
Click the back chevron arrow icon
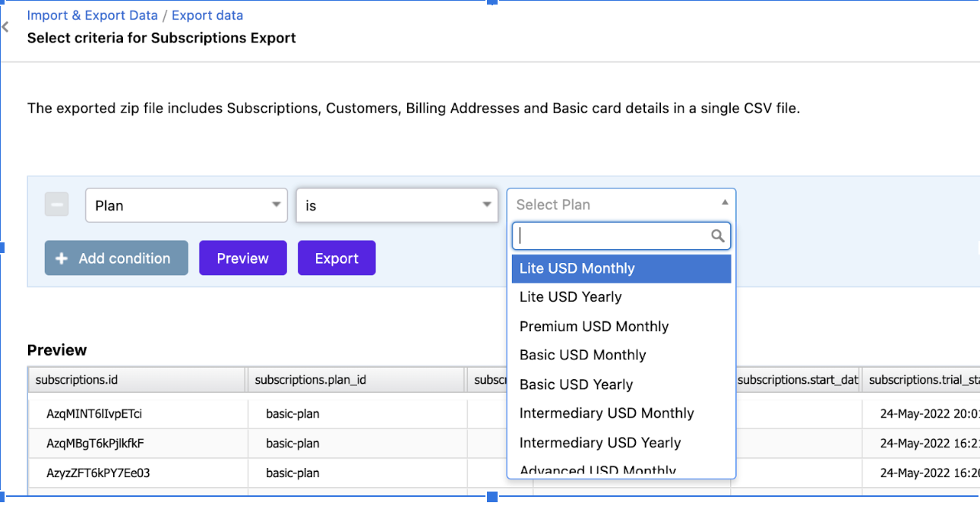point(5,27)
